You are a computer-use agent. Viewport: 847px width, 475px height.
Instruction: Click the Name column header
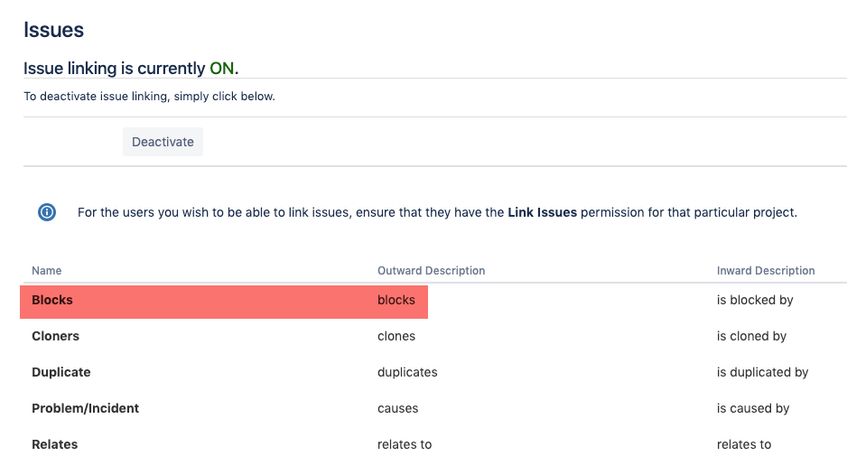(46, 271)
